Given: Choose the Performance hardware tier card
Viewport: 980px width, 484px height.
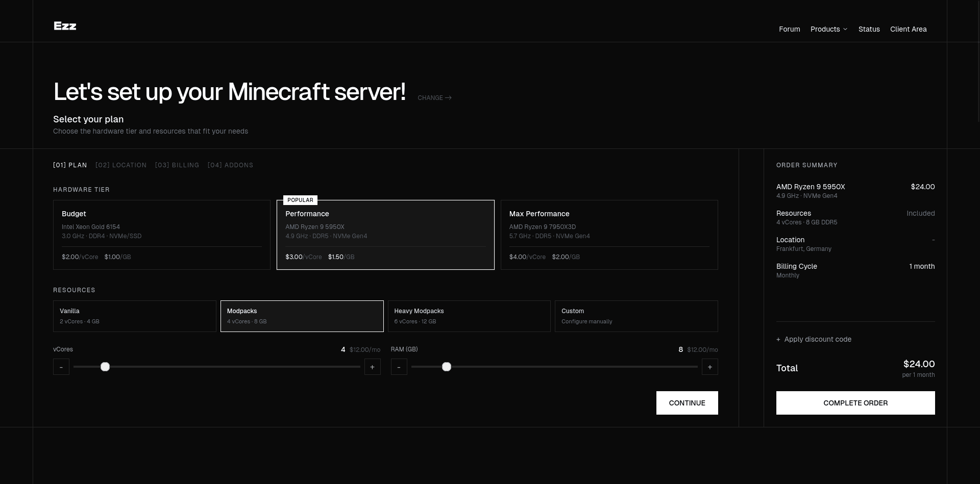Looking at the screenshot, I should point(385,235).
